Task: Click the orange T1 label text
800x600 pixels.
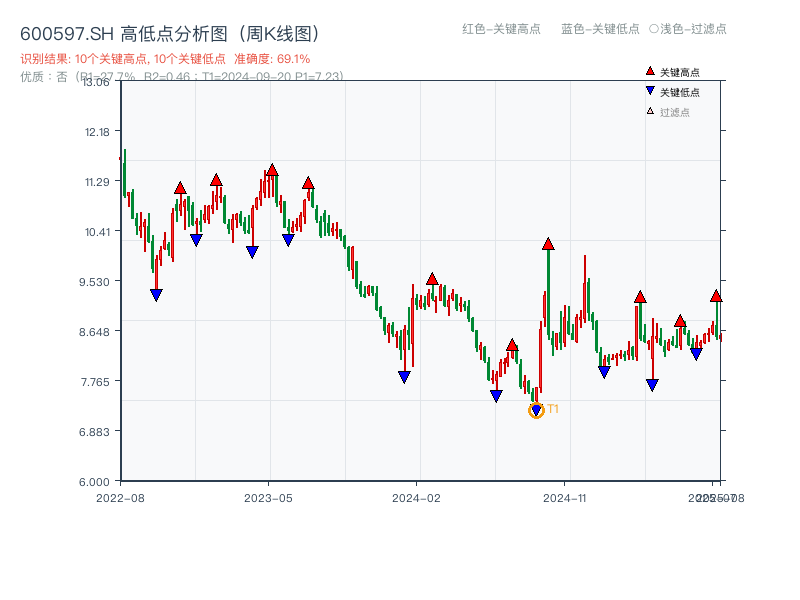Action: point(553,409)
